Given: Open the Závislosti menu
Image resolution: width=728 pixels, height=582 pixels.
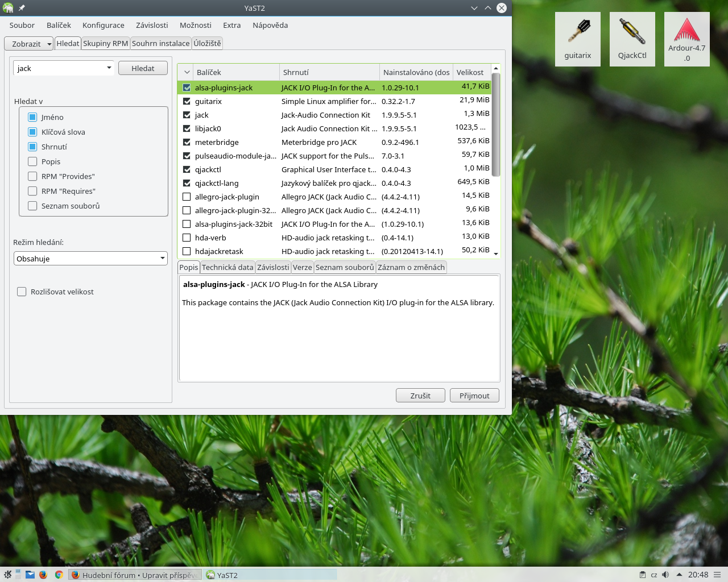Looking at the screenshot, I should click(x=152, y=25).
